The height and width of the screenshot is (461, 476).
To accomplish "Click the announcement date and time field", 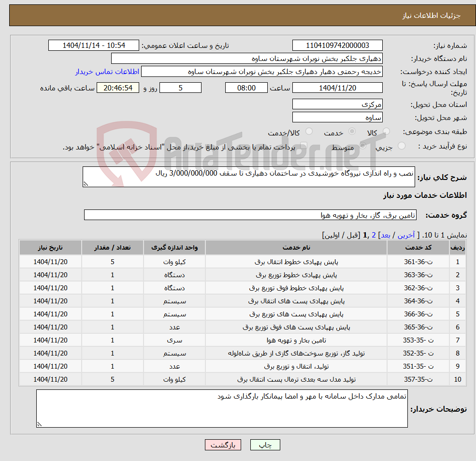I will (x=93, y=45).
